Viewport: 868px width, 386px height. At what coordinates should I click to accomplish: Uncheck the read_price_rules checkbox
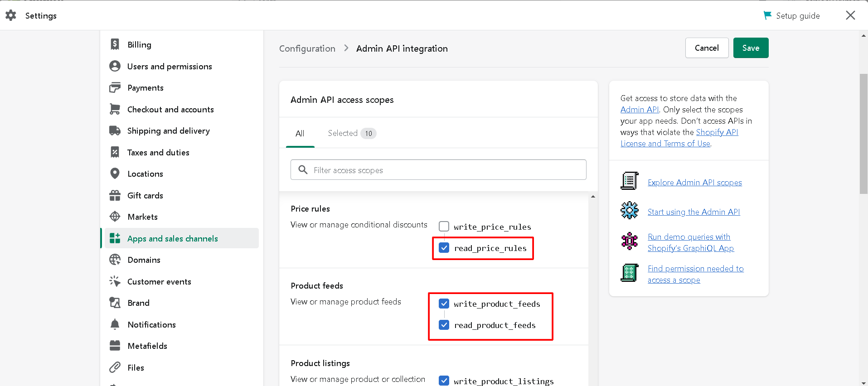tap(444, 248)
